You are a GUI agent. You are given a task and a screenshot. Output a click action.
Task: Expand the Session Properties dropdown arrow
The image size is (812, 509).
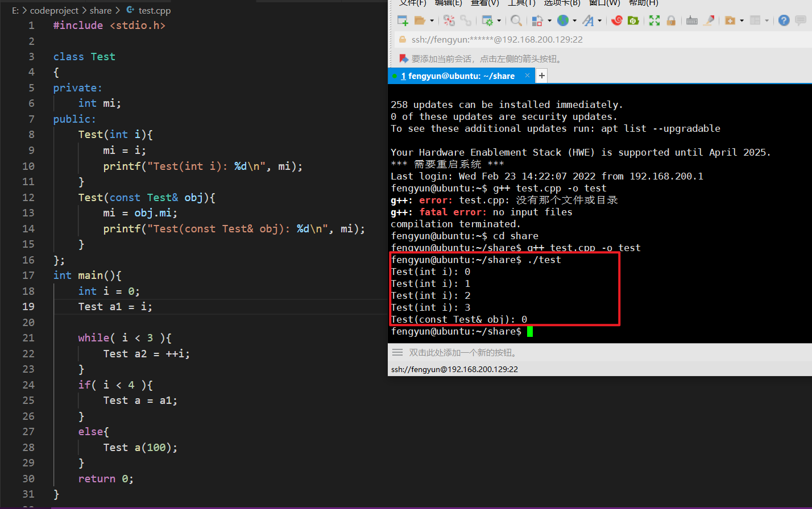pos(499,20)
